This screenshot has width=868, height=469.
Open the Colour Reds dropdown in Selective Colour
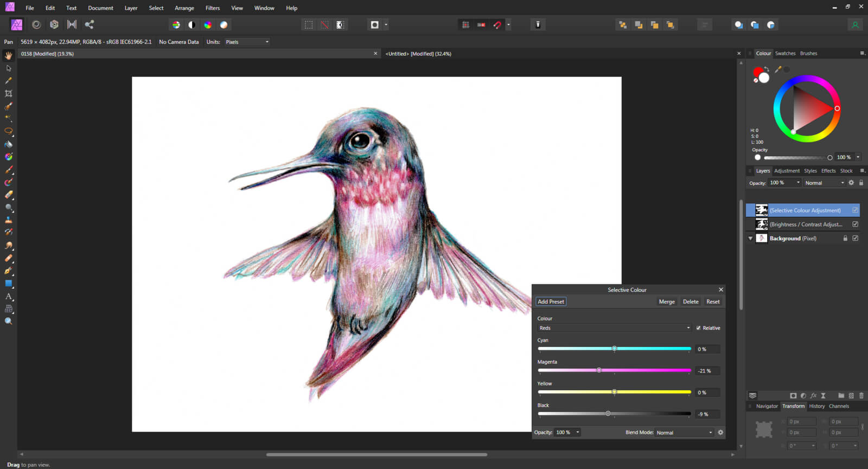(x=614, y=328)
